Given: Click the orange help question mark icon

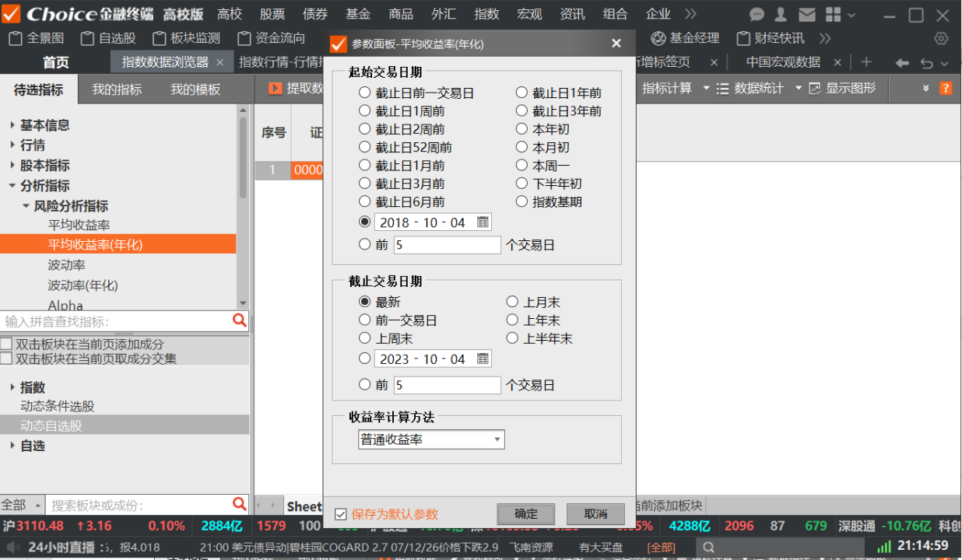Looking at the screenshot, I should tap(946, 89).
